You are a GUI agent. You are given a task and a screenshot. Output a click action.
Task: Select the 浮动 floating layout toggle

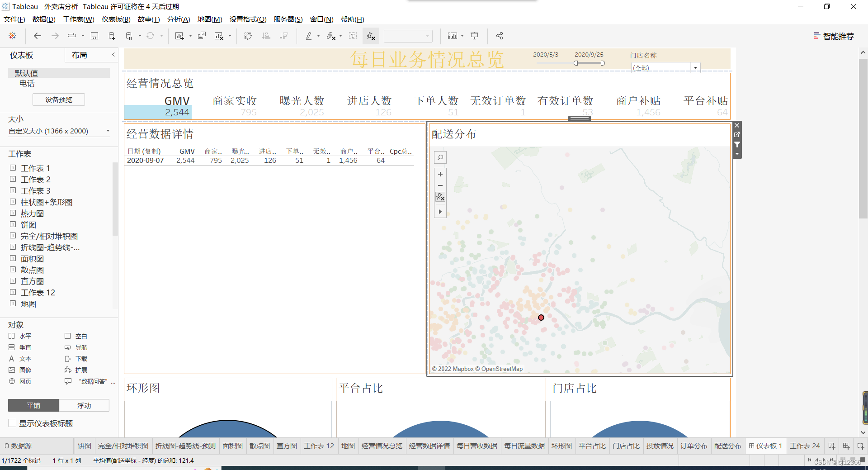click(x=84, y=405)
